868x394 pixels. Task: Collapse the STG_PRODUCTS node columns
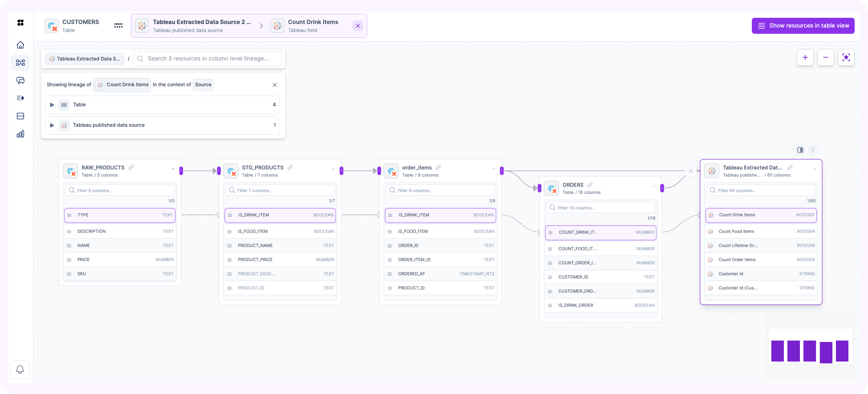point(333,169)
